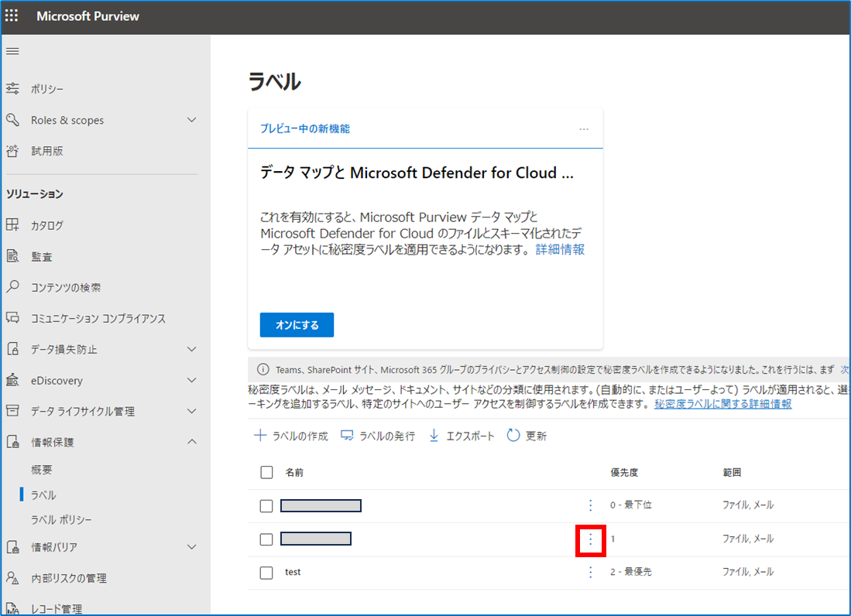Viewport: 851px width, 616px height.
Task: Expand データ損失防止 chevron
Action: pyautogui.click(x=191, y=349)
